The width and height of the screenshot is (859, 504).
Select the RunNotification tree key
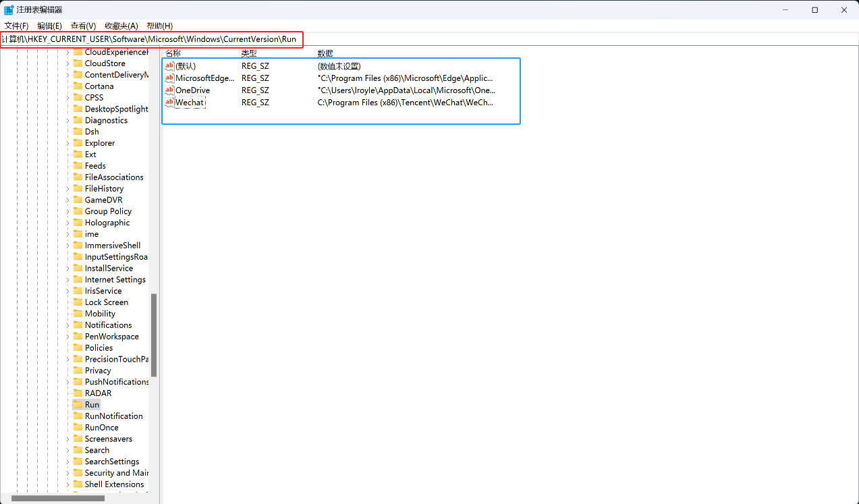coord(113,416)
